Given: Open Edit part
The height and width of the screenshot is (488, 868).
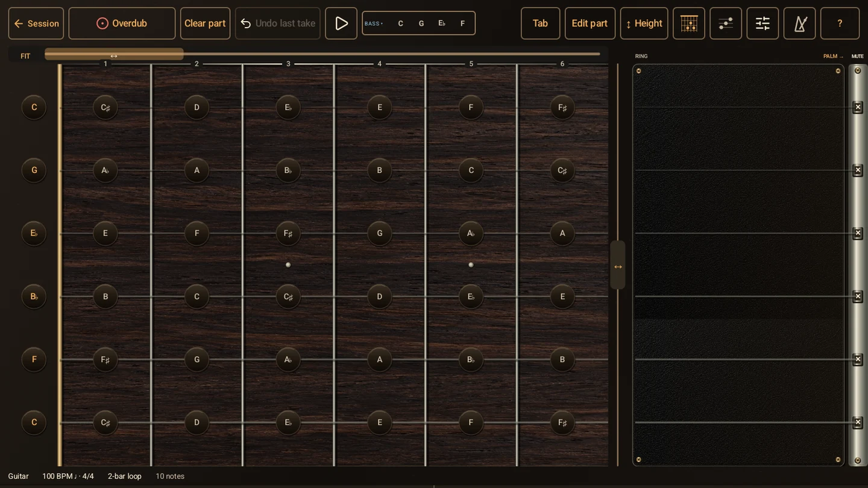Looking at the screenshot, I should 590,23.
